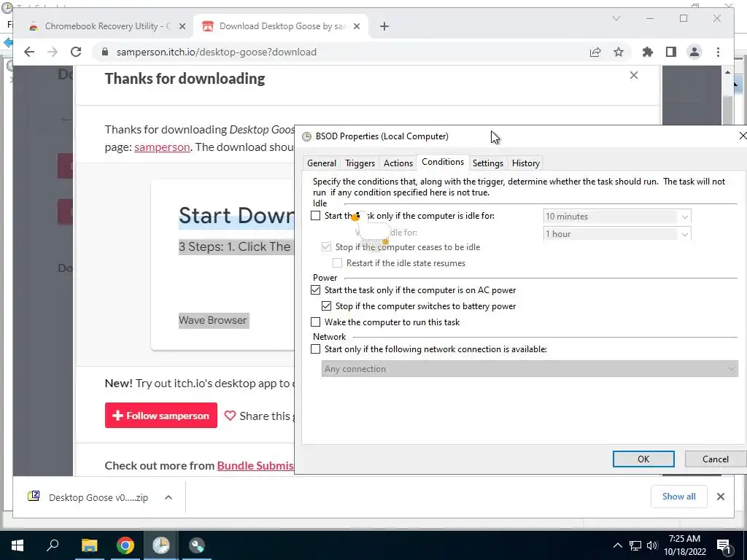Image resolution: width=747 pixels, height=560 pixels.
Task: Switch to the Actions tab
Action: pyautogui.click(x=398, y=163)
